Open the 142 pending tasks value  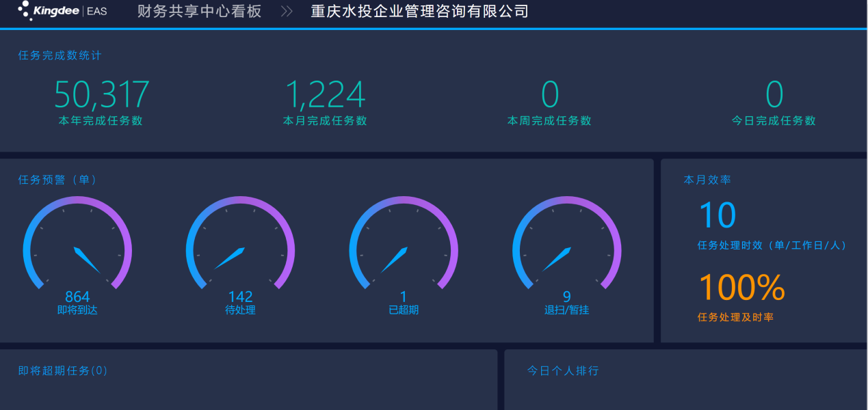240,297
